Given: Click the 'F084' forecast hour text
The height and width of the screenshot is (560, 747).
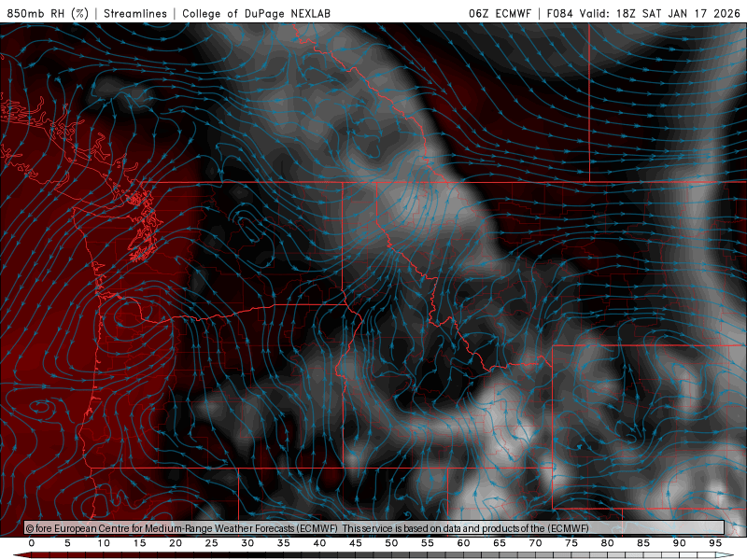Looking at the screenshot, I should (559, 13).
